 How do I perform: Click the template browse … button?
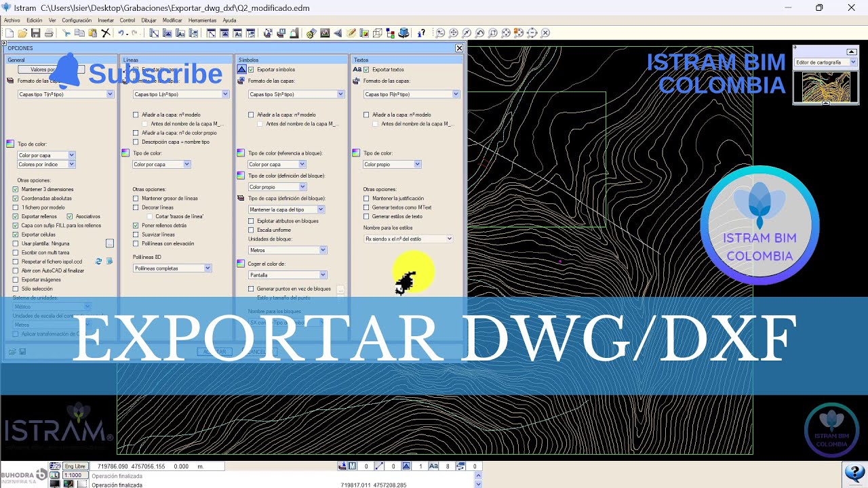click(x=109, y=243)
